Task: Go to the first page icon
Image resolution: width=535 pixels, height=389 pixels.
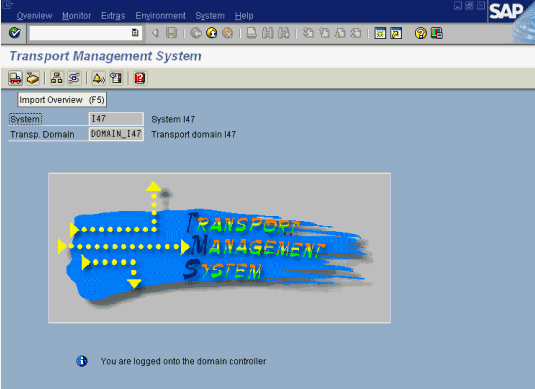Action: [x=308, y=33]
